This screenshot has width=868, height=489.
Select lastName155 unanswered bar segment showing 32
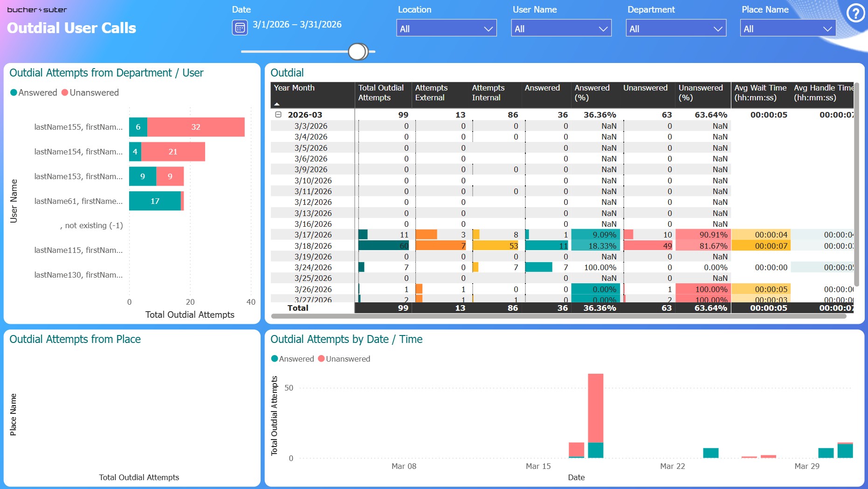click(196, 127)
